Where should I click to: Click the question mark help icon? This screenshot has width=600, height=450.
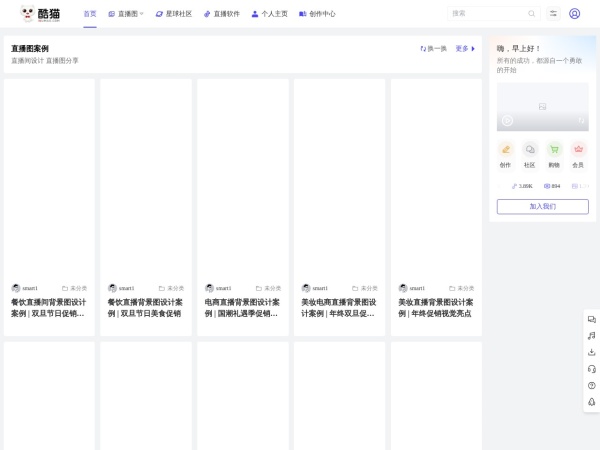[x=591, y=385]
